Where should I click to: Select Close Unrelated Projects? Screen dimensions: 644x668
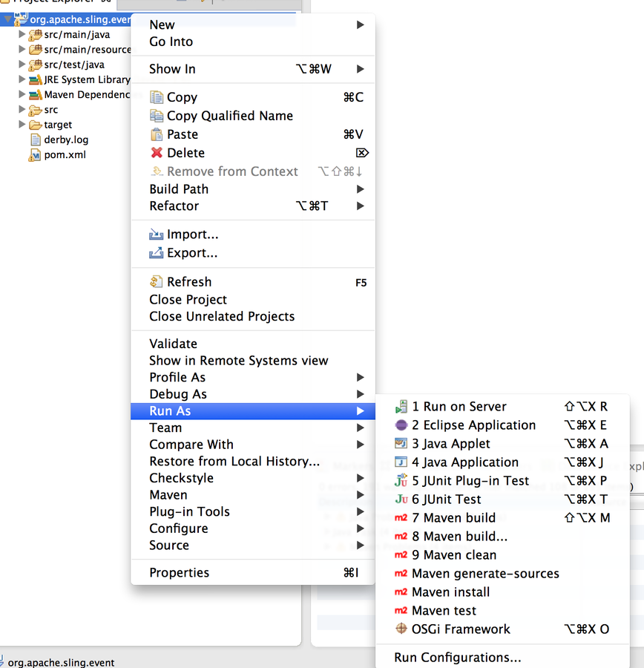253,316
